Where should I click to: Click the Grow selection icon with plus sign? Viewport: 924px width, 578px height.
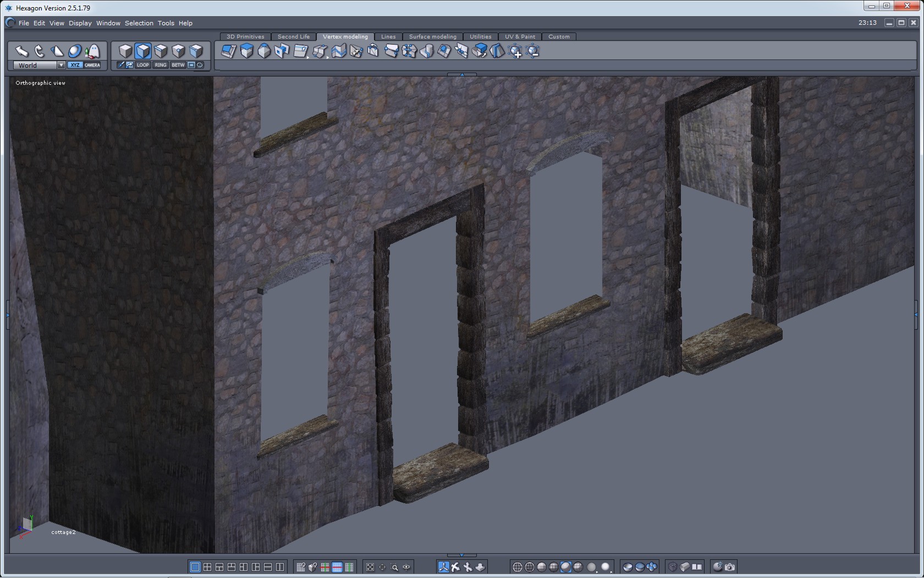[515, 51]
